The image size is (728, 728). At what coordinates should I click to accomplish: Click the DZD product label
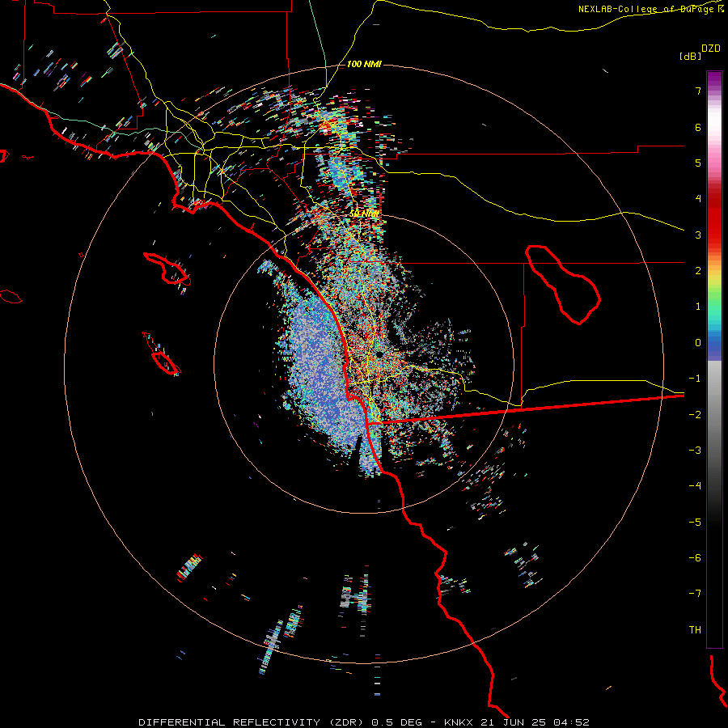pyautogui.click(x=711, y=49)
